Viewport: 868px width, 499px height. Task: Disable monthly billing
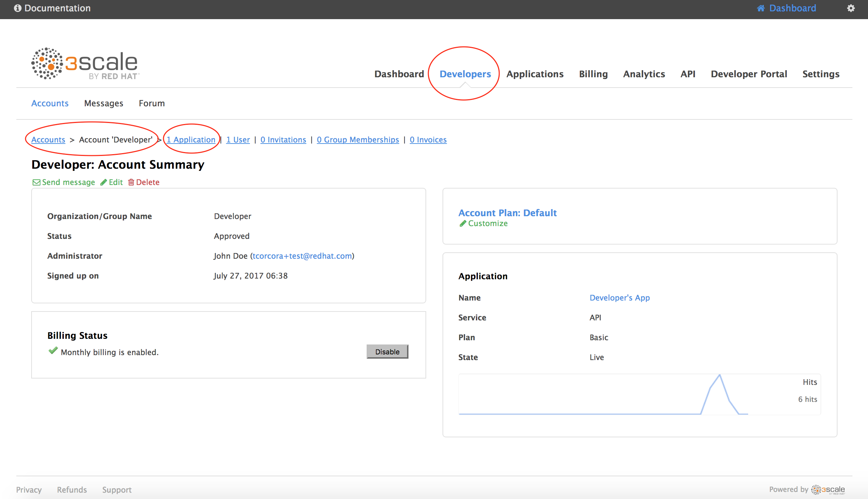coord(387,352)
